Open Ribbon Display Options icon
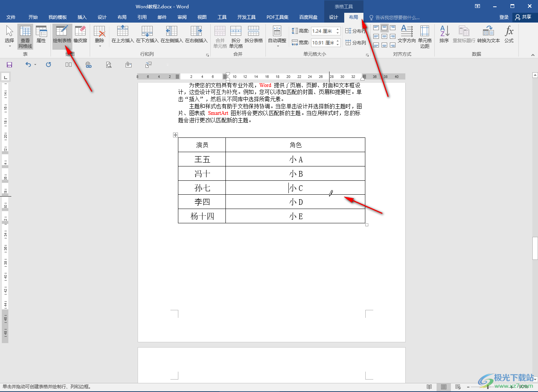 coord(477,6)
